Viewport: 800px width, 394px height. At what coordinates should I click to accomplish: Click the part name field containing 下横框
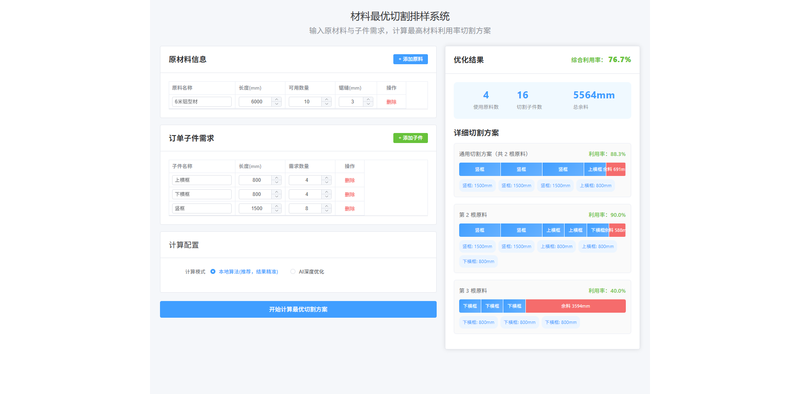pyautogui.click(x=202, y=194)
